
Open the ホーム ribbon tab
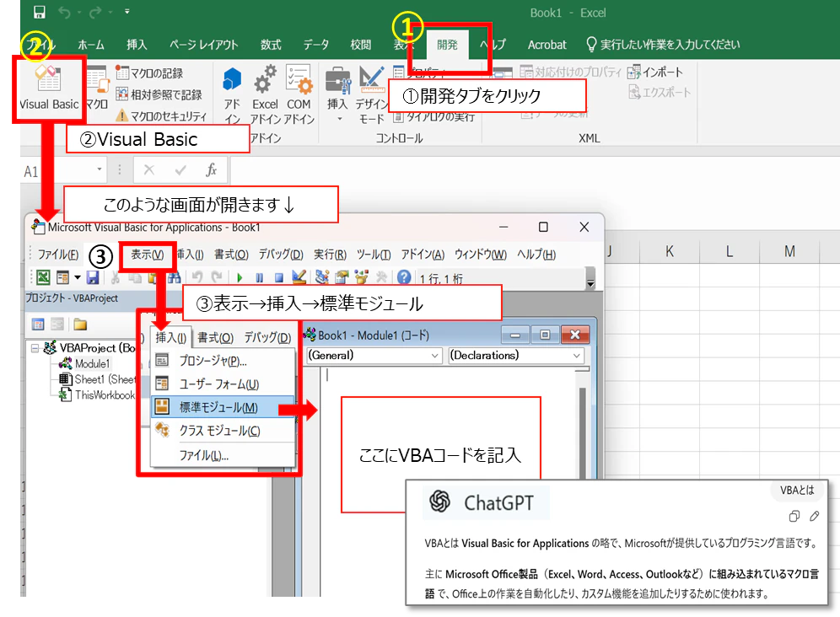tap(91, 45)
